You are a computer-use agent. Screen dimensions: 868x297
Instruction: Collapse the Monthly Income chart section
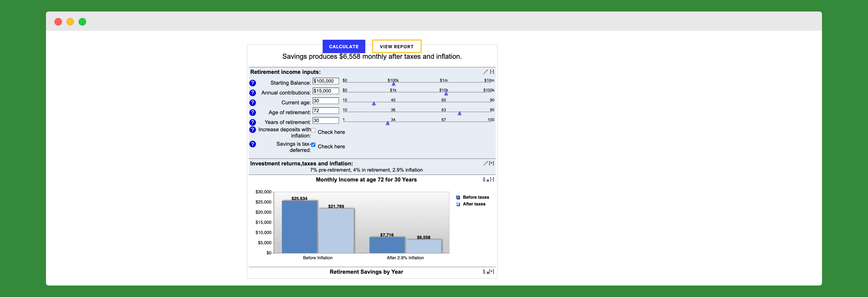point(492,180)
